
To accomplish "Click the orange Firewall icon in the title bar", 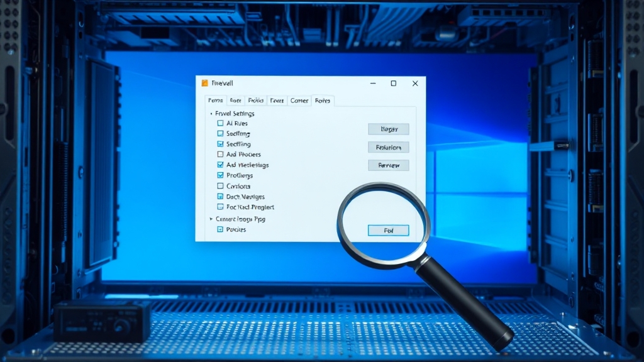I will 204,84.
